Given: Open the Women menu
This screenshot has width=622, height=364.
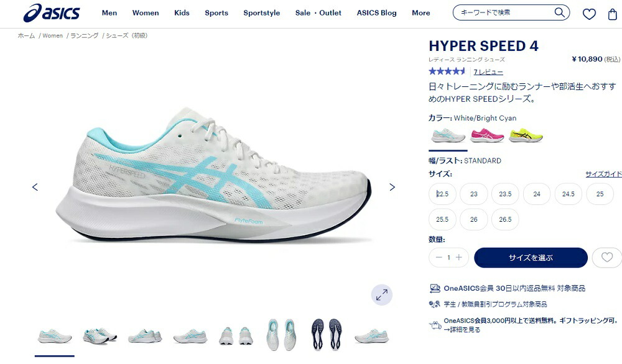Looking at the screenshot, I should pos(146,12).
